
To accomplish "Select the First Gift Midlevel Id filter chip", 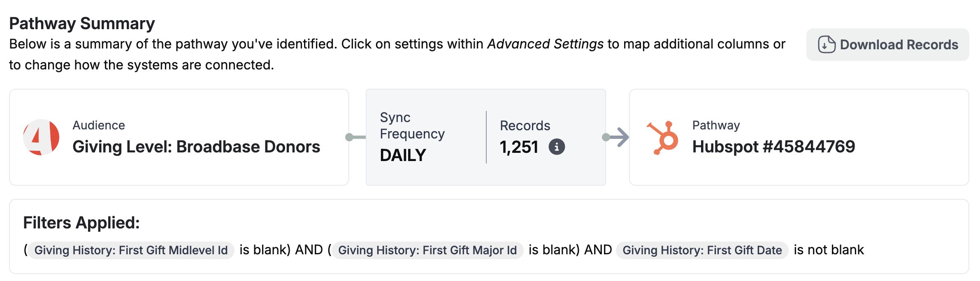I will pos(131,250).
